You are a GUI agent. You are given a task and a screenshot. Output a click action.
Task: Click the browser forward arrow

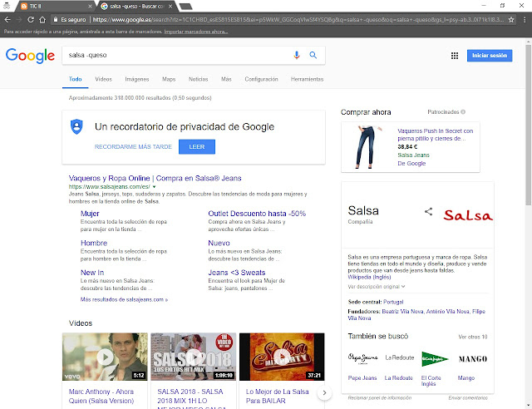pos(19,20)
